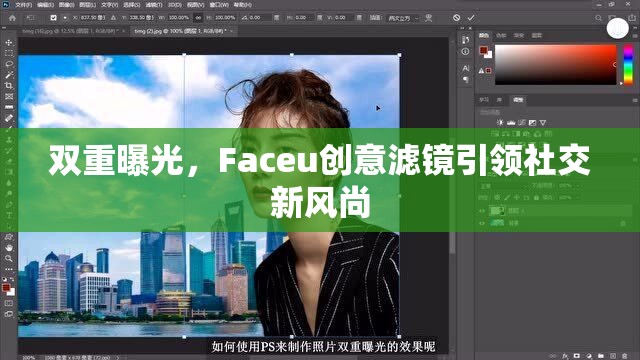Image resolution: width=640 pixels, height=360 pixels.
Task: Select the Zoom tool in left toolbar
Action: [9, 258]
